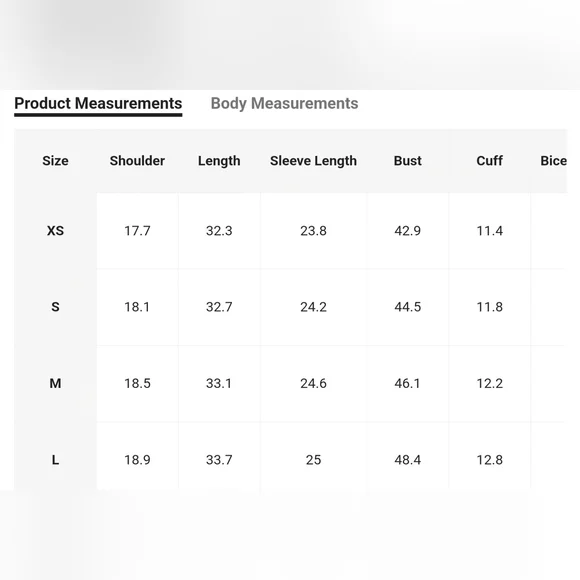Click the Length column header
The width and height of the screenshot is (580, 580).
pyautogui.click(x=219, y=161)
